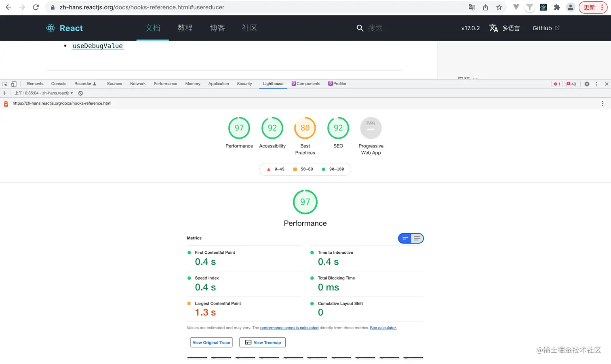The height and width of the screenshot is (364, 611).
Task: Switch to the Console tab
Action: [59, 84]
